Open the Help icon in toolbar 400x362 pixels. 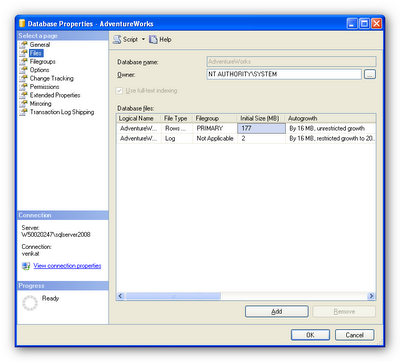point(153,40)
